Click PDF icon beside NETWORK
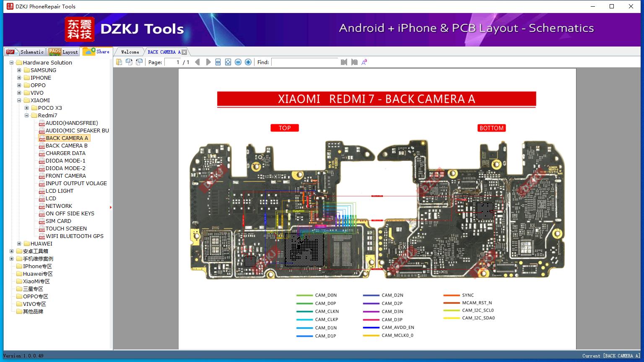The width and height of the screenshot is (644, 362). pyautogui.click(x=42, y=206)
